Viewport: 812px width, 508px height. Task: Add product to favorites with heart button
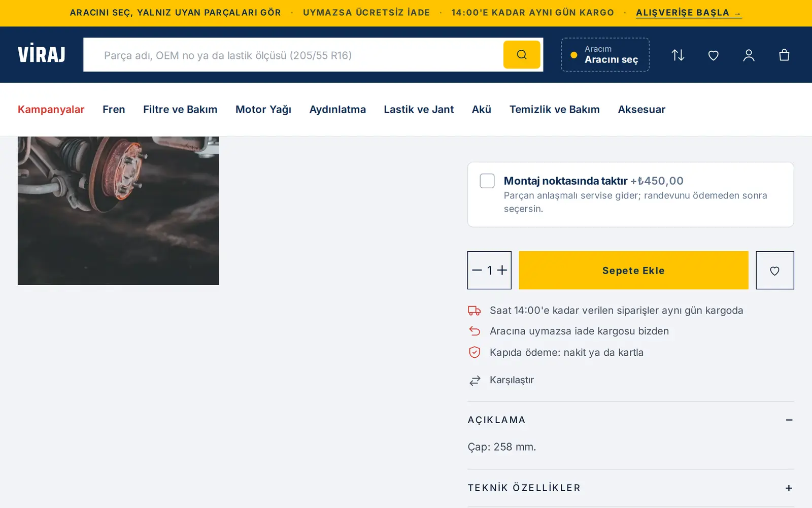click(x=775, y=270)
